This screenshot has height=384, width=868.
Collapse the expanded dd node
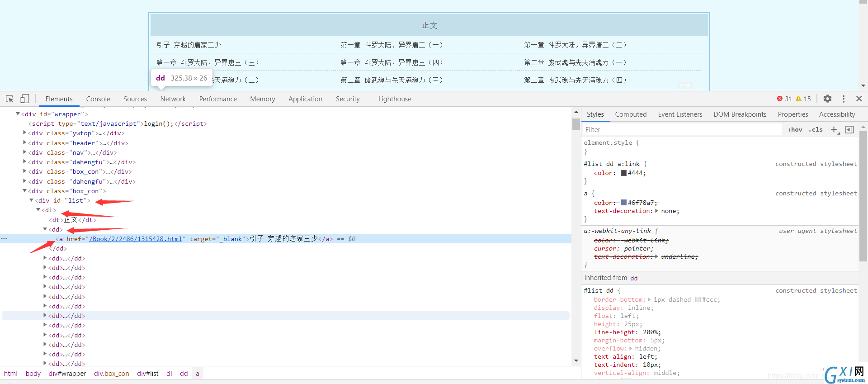[45, 229]
